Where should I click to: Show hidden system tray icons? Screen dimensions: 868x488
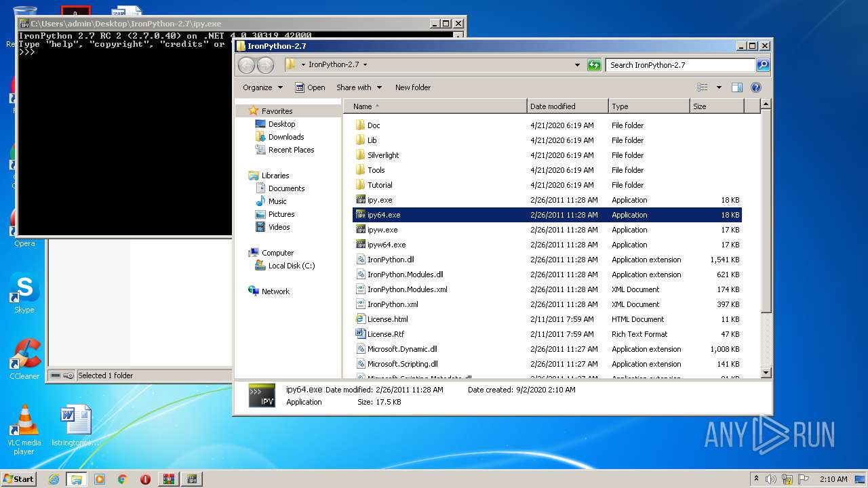755,479
